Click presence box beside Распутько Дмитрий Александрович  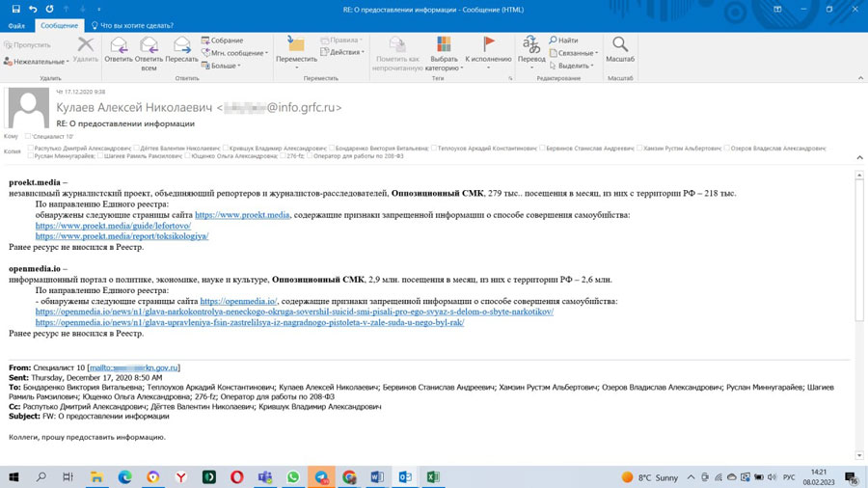tap(31, 149)
